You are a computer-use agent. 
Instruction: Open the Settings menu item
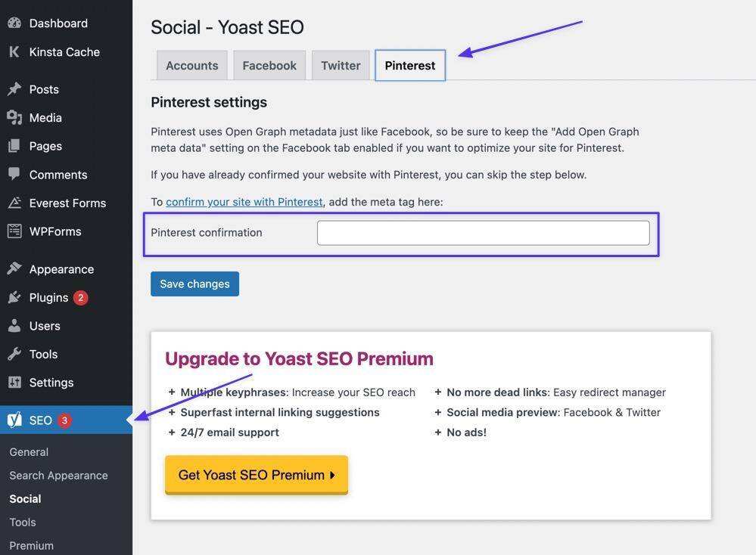51,383
